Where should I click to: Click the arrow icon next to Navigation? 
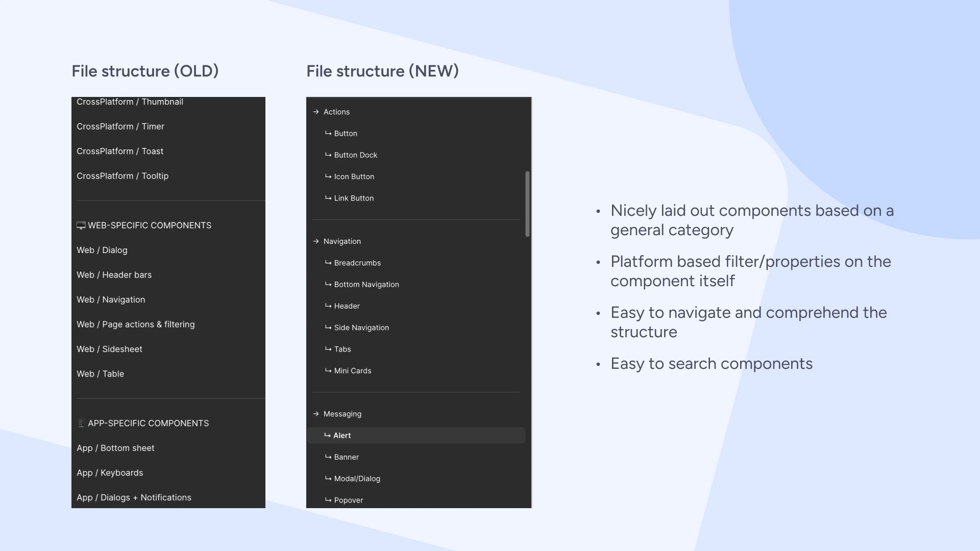point(316,241)
